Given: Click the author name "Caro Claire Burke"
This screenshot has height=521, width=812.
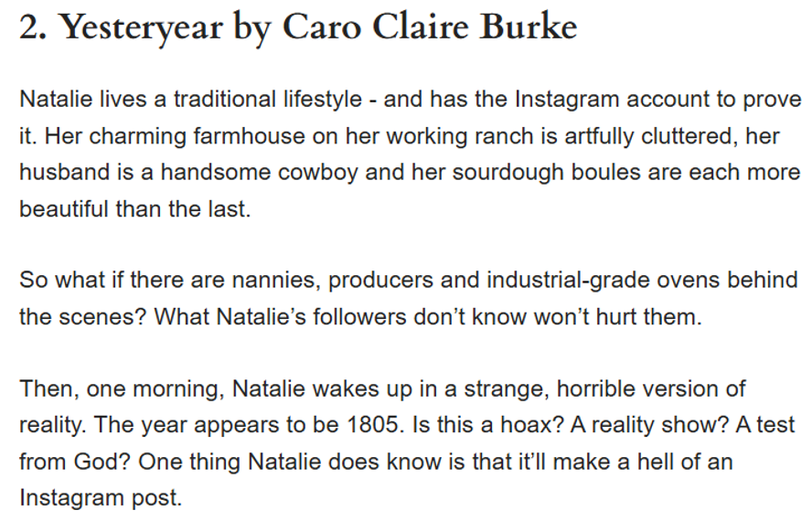Looking at the screenshot, I should (430, 27).
